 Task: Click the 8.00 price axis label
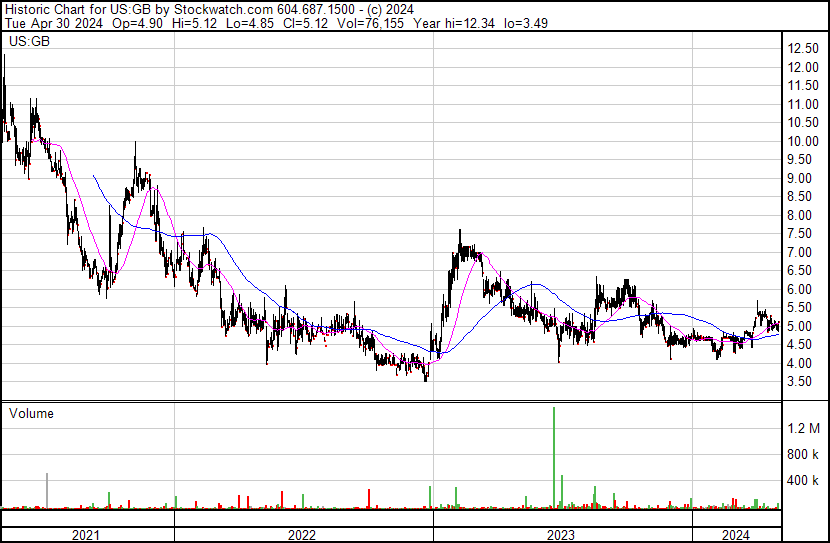point(799,215)
